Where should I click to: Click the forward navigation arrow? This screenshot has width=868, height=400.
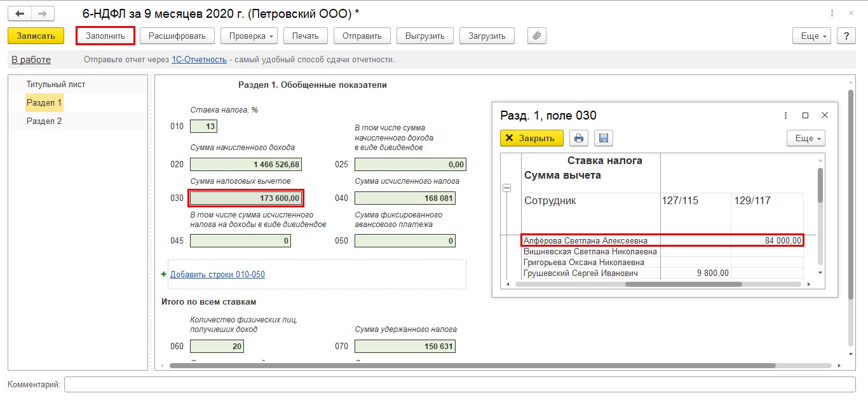43,13
